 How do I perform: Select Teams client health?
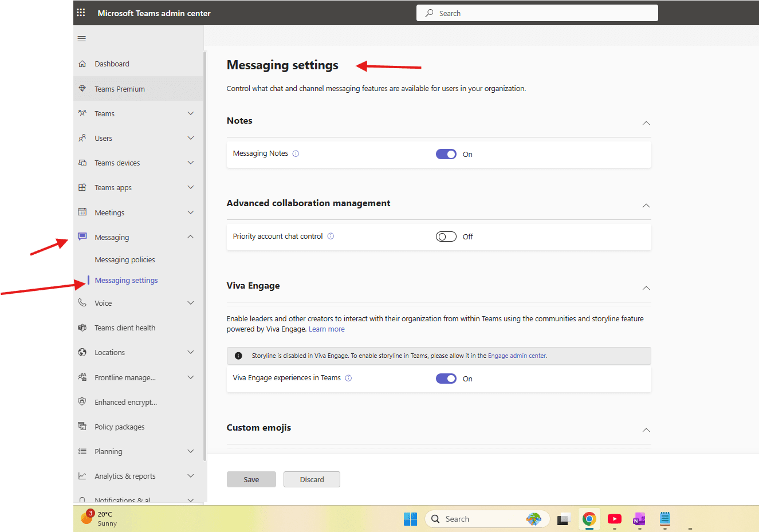125,327
